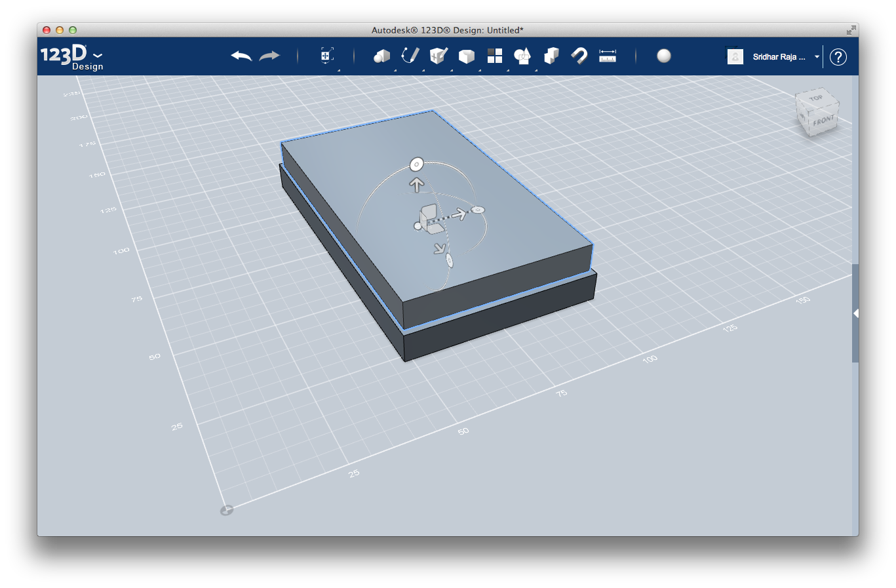Open the 123D logo menu chevron

98,55
